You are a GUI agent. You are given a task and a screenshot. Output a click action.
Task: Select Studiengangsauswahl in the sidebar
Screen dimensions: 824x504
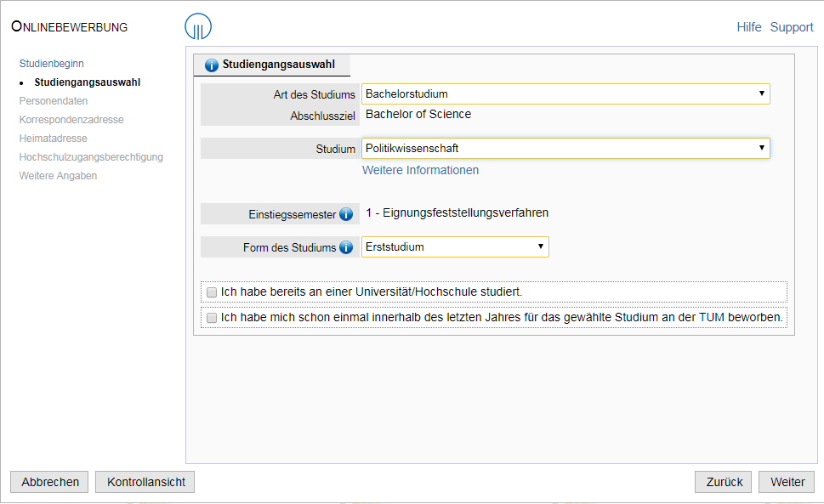pyautogui.click(x=88, y=82)
